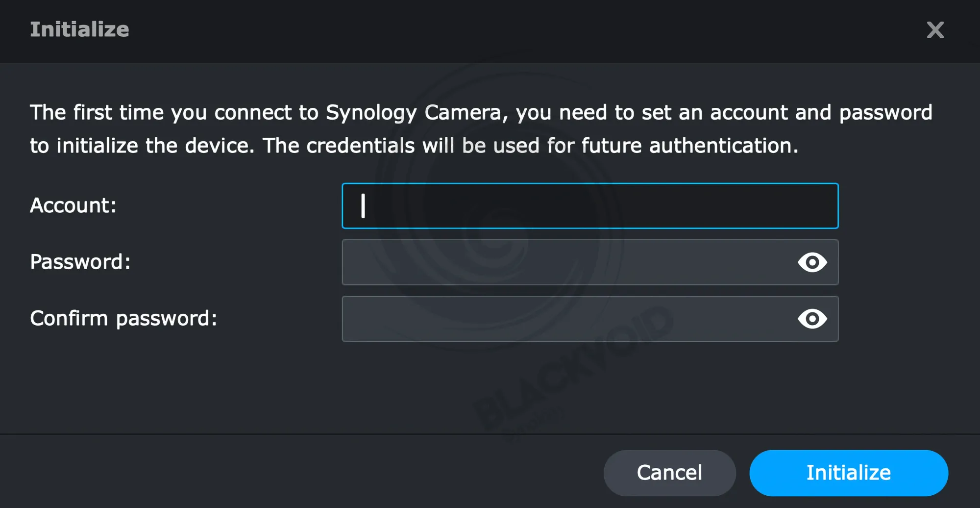Click the blue Initialize button

pos(848,473)
